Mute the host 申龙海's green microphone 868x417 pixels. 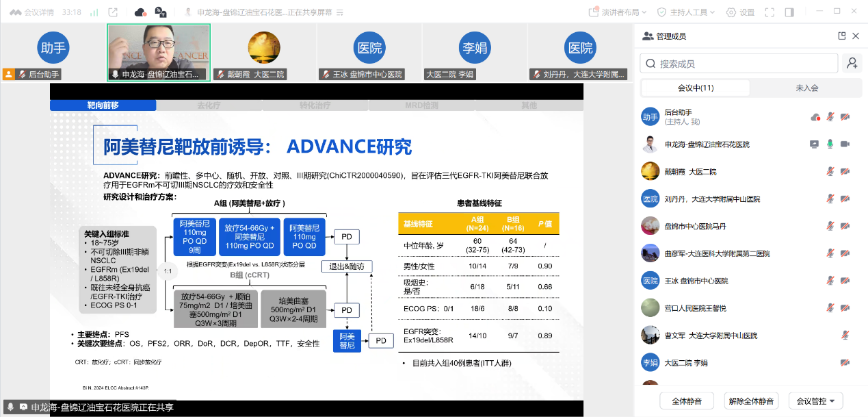tap(830, 144)
